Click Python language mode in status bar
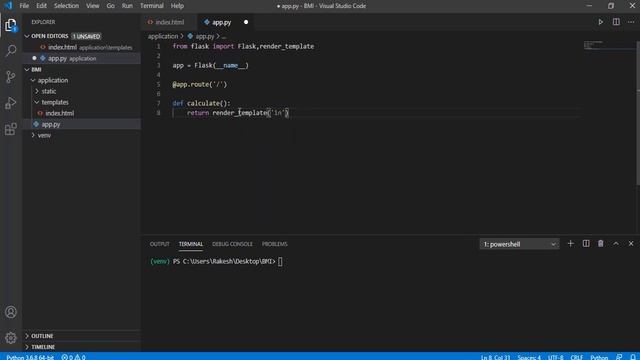640x360 pixels. tap(599, 357)
